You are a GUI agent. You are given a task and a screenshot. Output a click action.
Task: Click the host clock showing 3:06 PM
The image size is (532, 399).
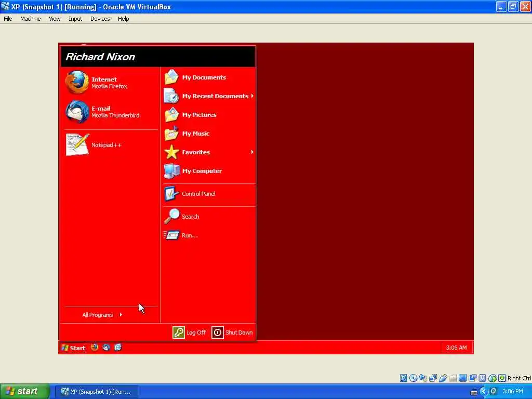pyautogui.click(x=513, y=392)
